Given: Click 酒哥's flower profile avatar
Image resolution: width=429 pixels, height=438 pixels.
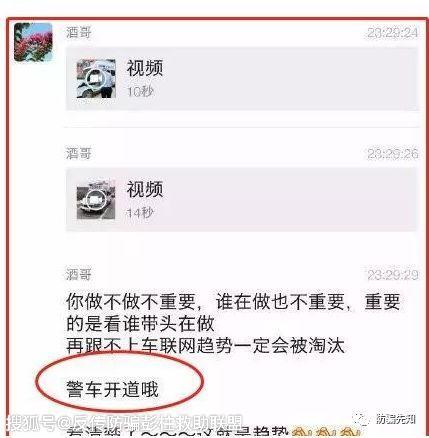Looking at the screenshot, I should [x=33, y=42].
